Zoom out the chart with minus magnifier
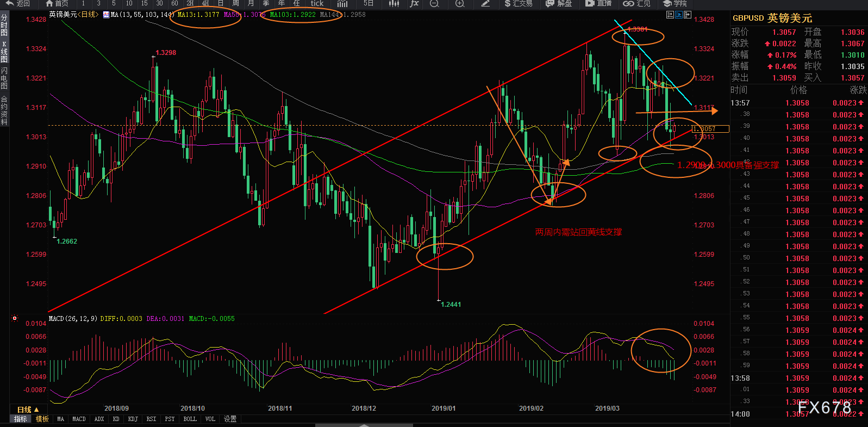 pyautogui.click(x=434, y=3)
